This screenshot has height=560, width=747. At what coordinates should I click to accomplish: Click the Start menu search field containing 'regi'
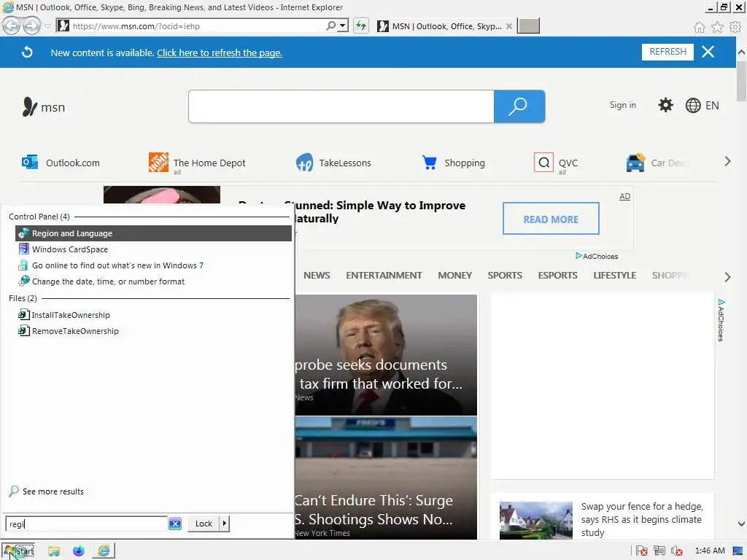pyautogui.click(x=86, y=524)
